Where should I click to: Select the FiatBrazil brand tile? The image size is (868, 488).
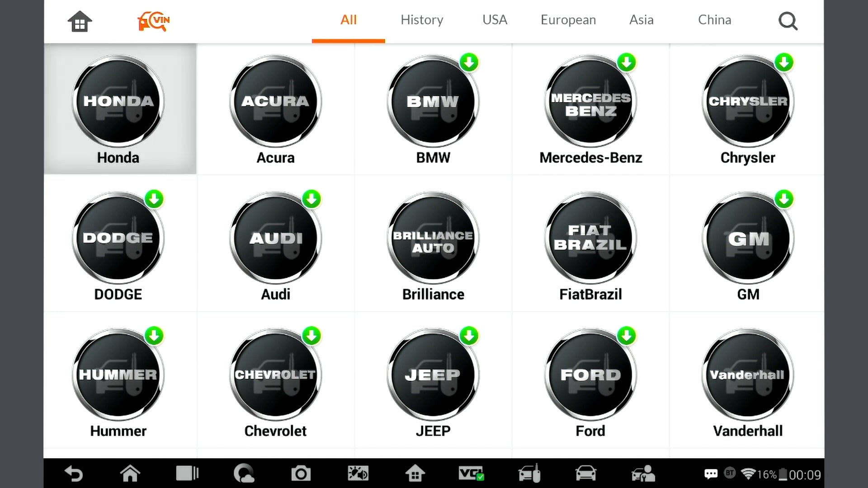pyautogui.click(x=590, y=245)
